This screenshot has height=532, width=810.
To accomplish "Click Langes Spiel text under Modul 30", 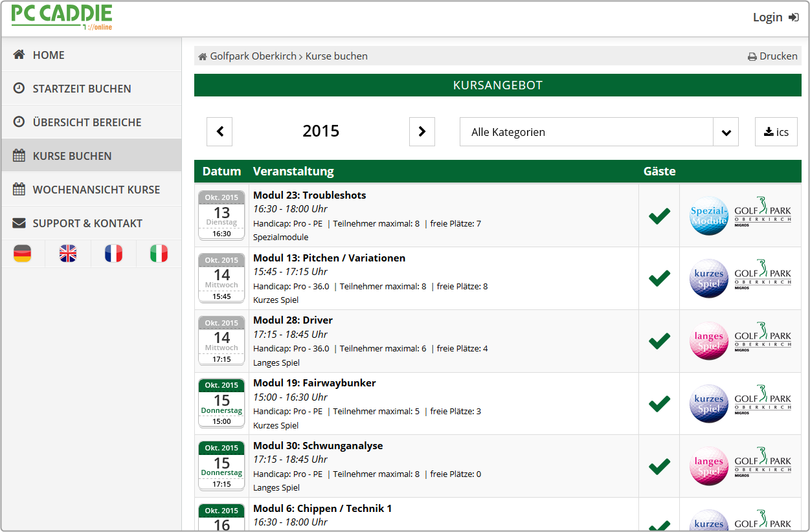I will coord(276,488).
